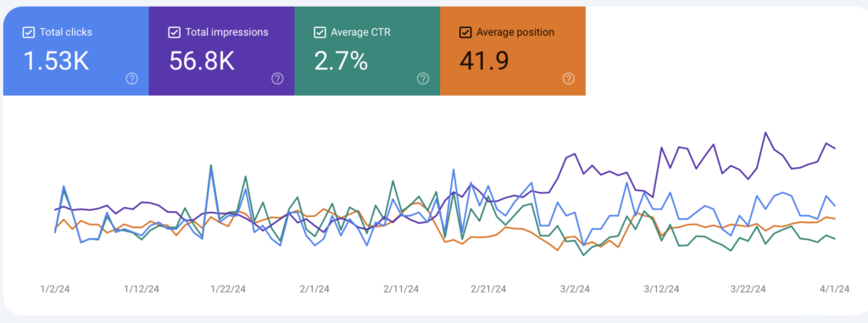Screen dimensions: 868x323
Task: Click the 3/2/24 date axis label
Action: click(576, 289)
